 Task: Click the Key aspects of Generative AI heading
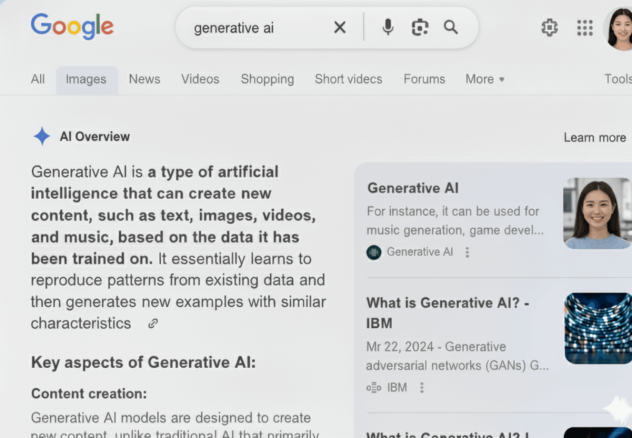pyautogui.click(x=143, y=362)
